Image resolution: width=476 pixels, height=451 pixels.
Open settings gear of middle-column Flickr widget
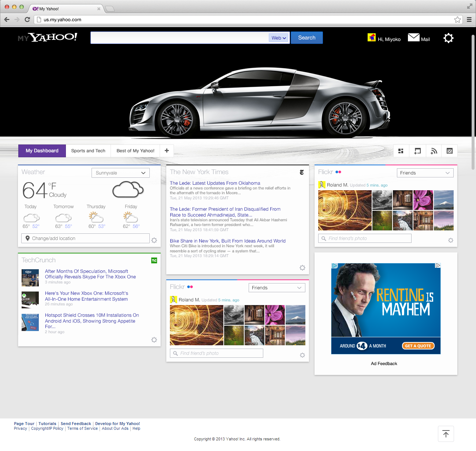point(302,355)
